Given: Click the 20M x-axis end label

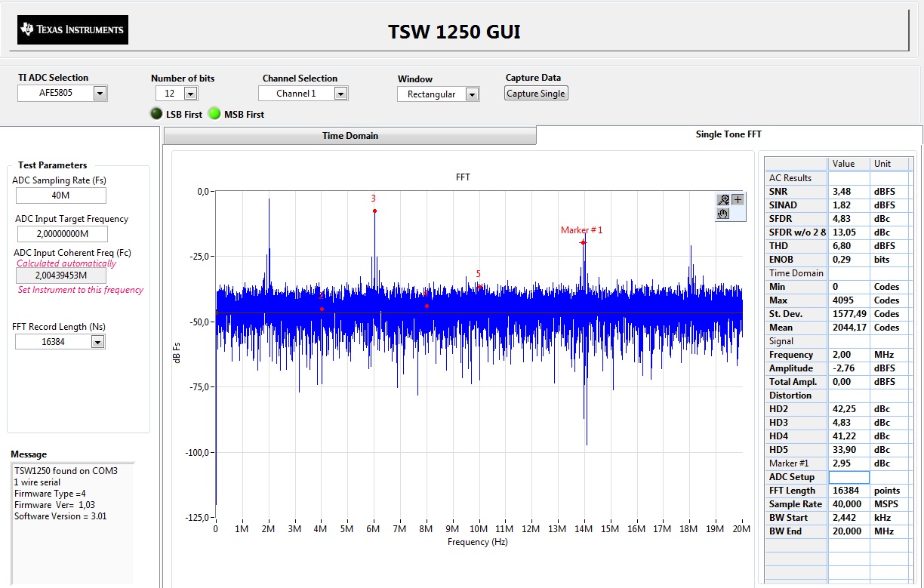Looking at the screenshot, I should (742, 529).
